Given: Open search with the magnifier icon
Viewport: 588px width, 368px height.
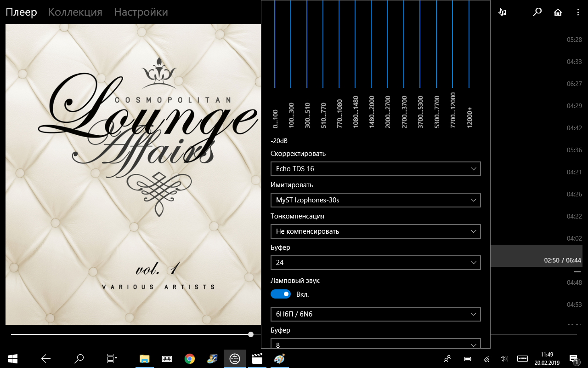Looking at the screenshot, I should (x=537, y=12).
